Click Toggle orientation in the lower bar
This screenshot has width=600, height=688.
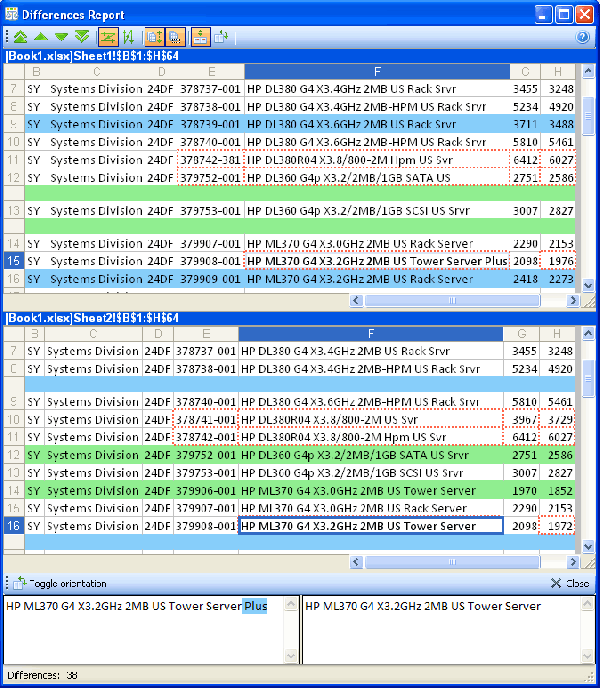click(60, 584)
